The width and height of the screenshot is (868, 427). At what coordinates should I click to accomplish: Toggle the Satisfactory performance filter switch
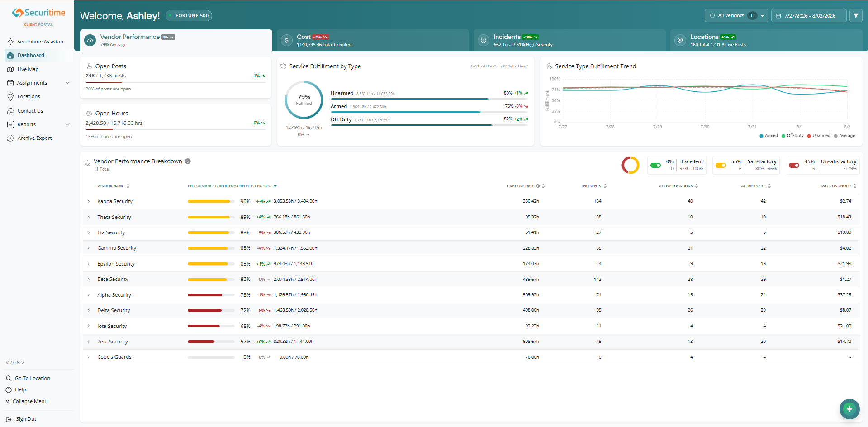pos(721,165)
